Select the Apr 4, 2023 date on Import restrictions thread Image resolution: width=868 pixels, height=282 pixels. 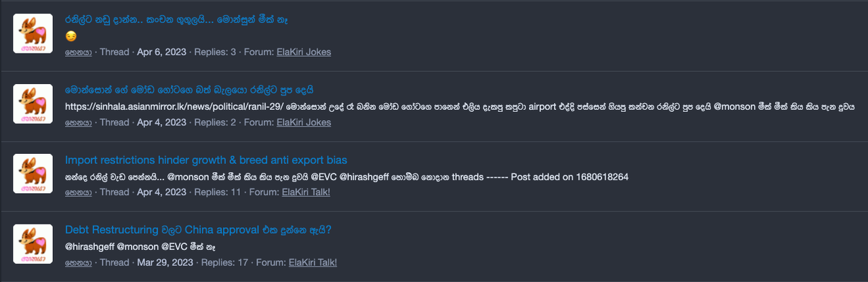161,193
